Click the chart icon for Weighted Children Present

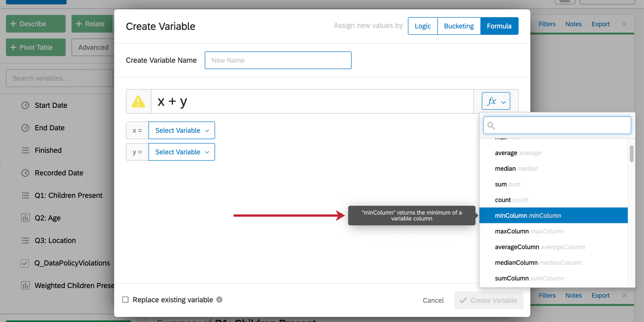tap(25, 285)
